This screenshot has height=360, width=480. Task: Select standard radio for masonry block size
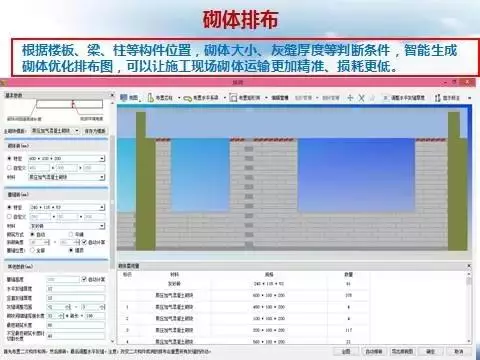tap(9, 158)
